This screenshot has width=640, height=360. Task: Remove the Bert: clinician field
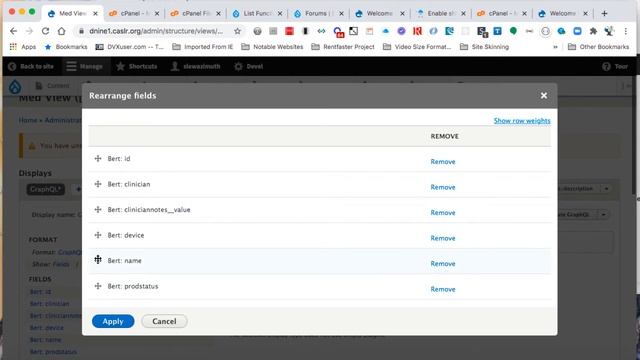point(443,187)
